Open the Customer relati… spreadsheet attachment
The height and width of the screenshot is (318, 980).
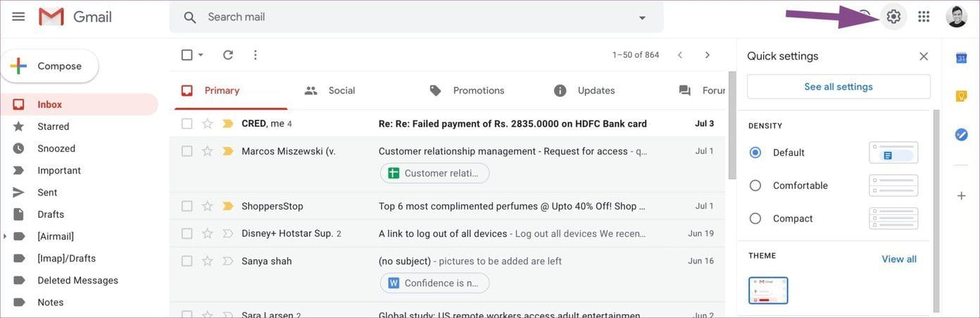pyautogui.click(x=434, y=173)
